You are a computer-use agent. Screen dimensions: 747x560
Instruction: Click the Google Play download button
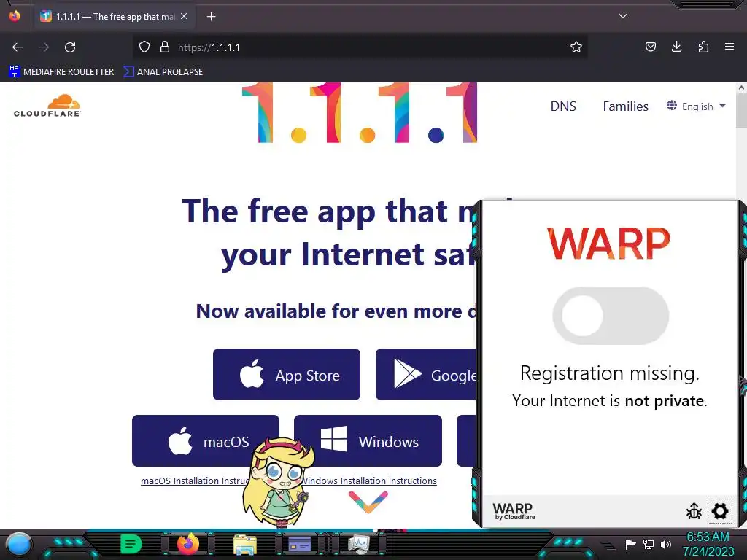(x=426, y=374)
